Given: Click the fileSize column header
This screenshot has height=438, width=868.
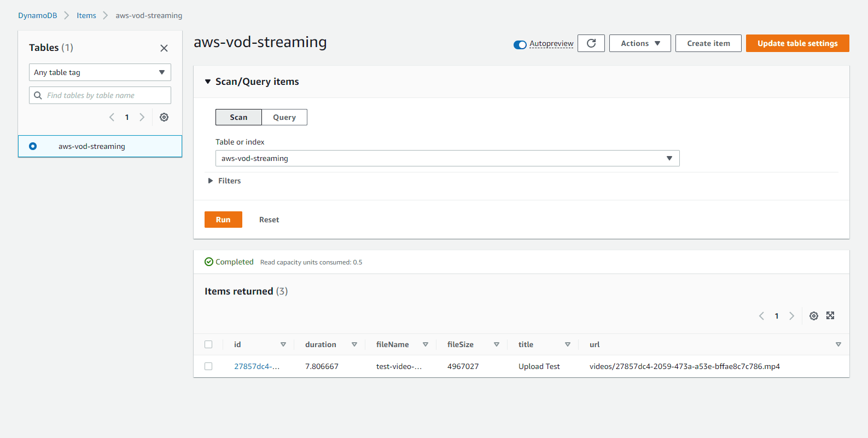Looking at the screenshot, I should (461, 344).
